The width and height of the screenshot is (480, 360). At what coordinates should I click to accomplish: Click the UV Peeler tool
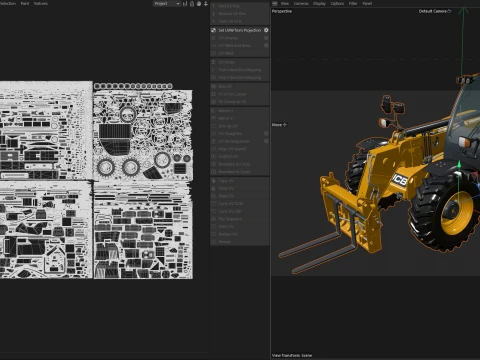[227, 62]
